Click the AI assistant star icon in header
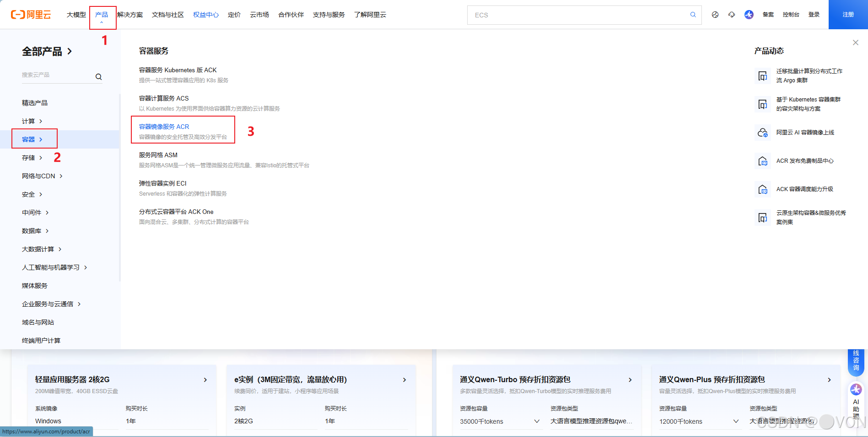Viewport: 868px width, 437px height. pos(749,15)
